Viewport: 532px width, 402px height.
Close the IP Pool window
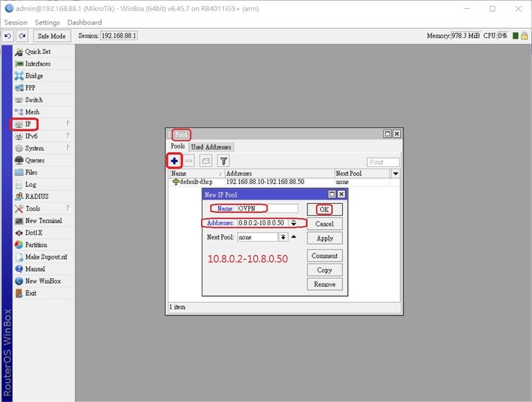point(397,134)
